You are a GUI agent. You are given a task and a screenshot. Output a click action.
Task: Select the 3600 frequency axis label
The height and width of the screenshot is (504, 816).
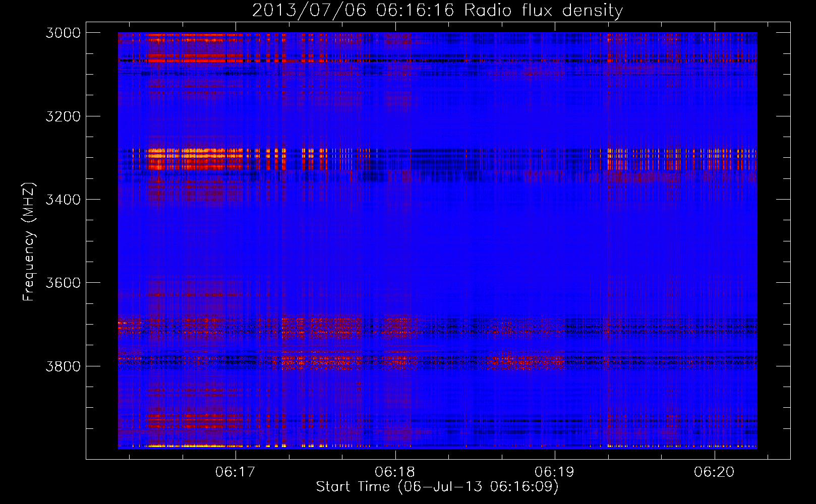point(63,283)
